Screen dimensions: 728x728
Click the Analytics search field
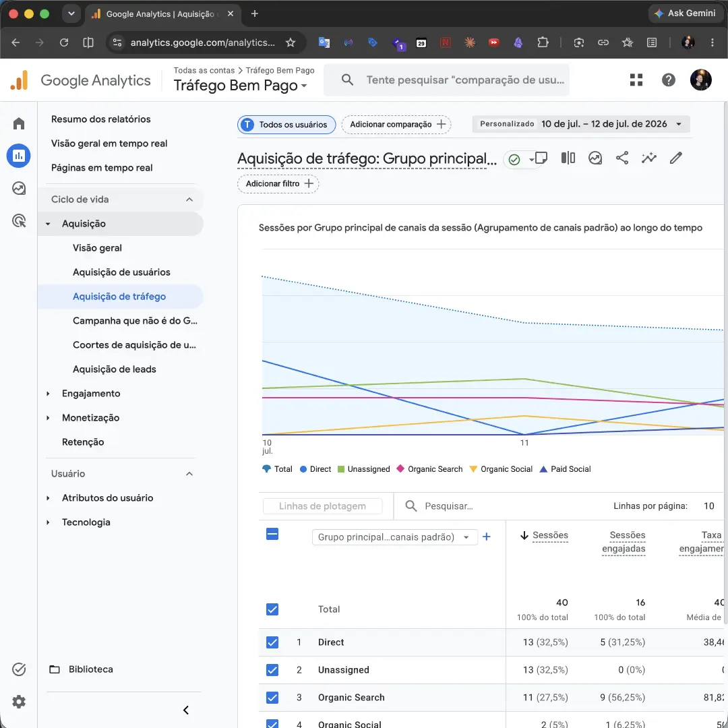coord(446,80)
